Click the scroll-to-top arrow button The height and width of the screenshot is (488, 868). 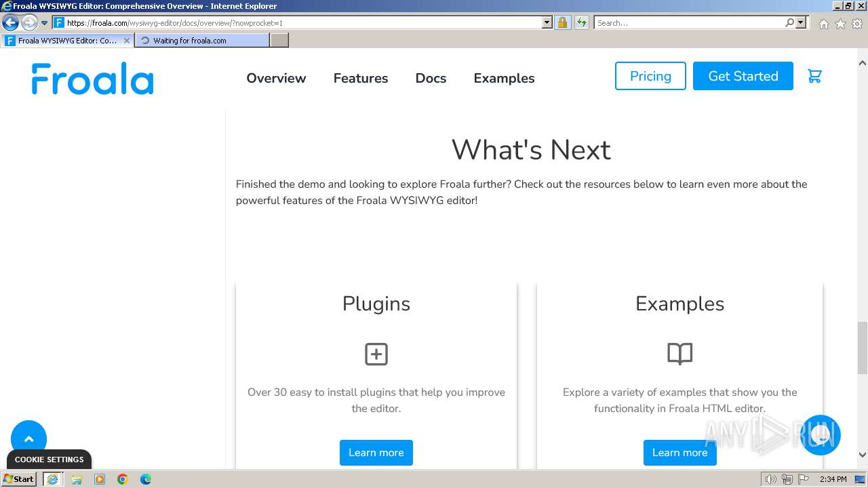28,439
